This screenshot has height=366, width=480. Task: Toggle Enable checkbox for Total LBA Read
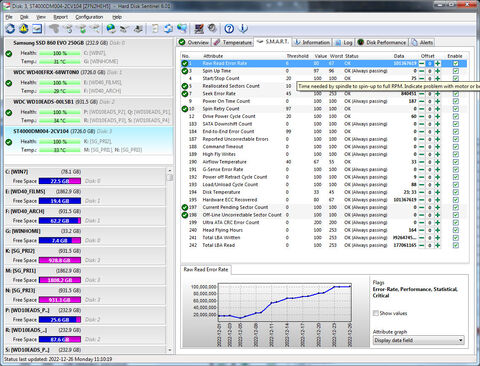click(456, 245)
